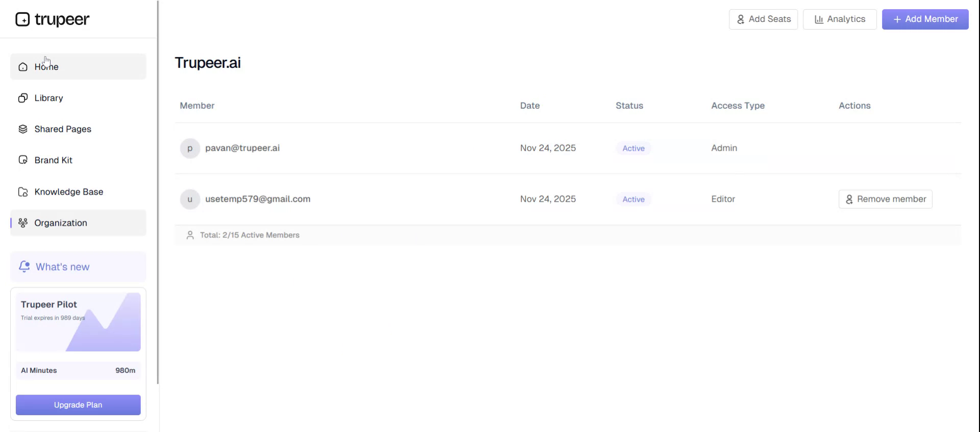Click the avatar for usetemp579@gmail.com
The image size is (980, 432).
pyautogui.click(x=190, y=199)
